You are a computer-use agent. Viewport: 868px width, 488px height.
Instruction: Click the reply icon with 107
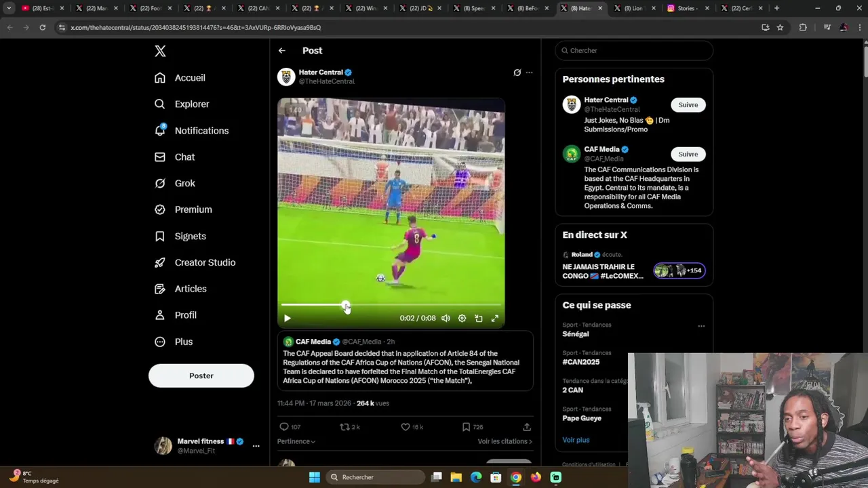tap(290, 427)
